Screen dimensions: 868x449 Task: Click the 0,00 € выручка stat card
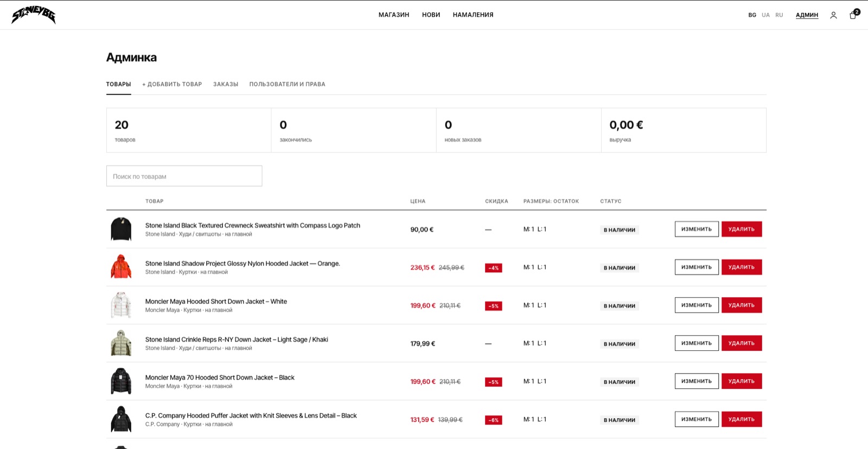point(684,130)
